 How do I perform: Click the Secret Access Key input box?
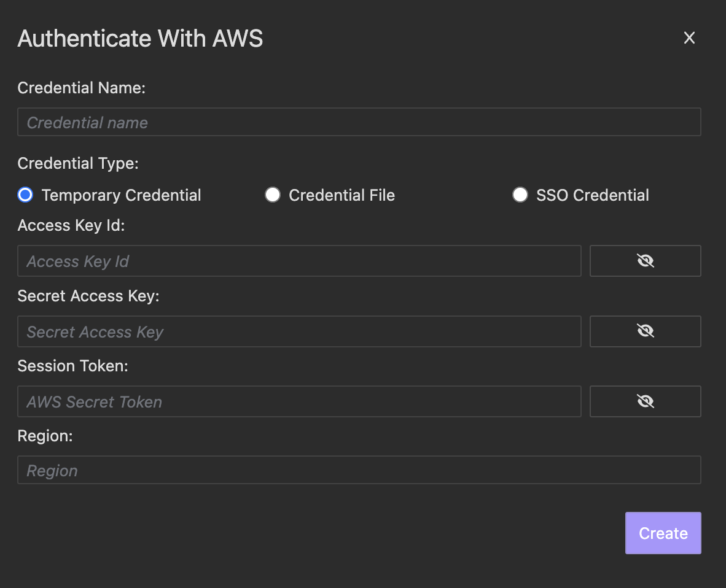tap(299, 332)
